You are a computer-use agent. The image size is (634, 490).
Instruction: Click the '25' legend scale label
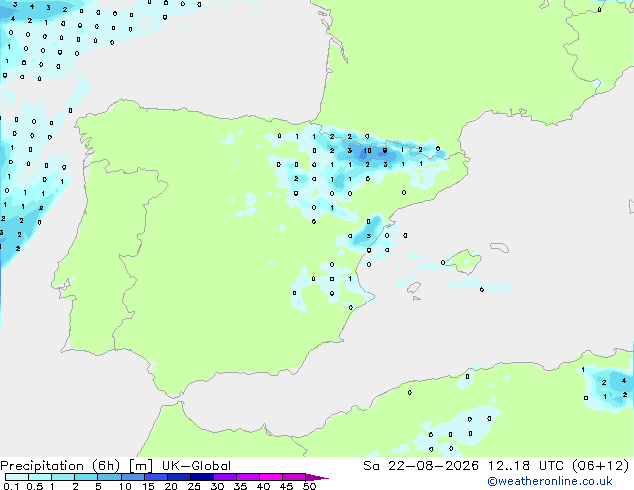194,486
